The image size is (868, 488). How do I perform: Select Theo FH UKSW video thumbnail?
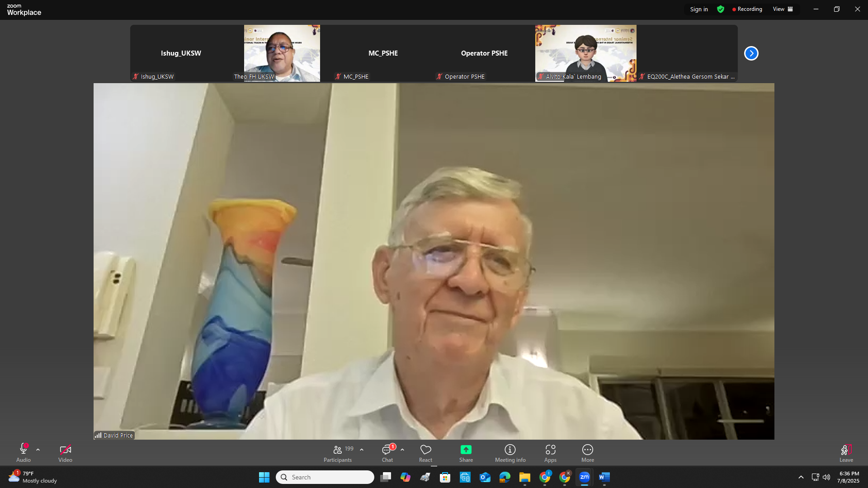click(282, 53)
